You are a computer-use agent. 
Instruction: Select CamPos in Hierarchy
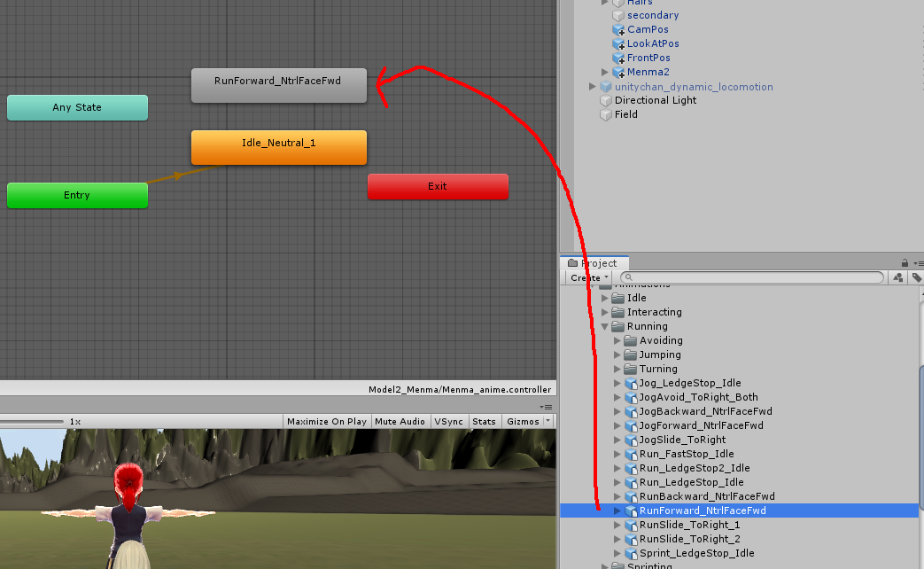648,29
